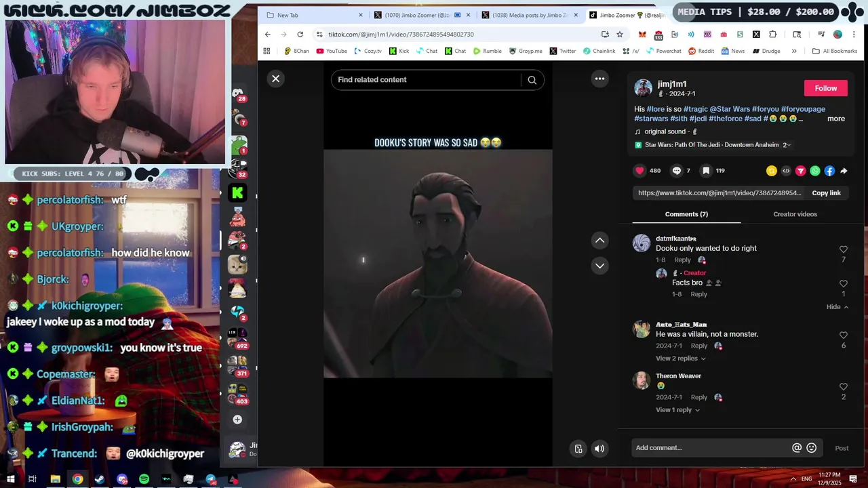The image size is (868, 488).
Task: Go to previous video with up arrow
Action: coord(599,240)
